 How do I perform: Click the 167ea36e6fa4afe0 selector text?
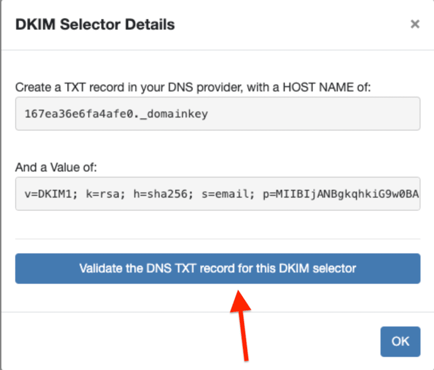pyautogui.click(x=80, y=114)
